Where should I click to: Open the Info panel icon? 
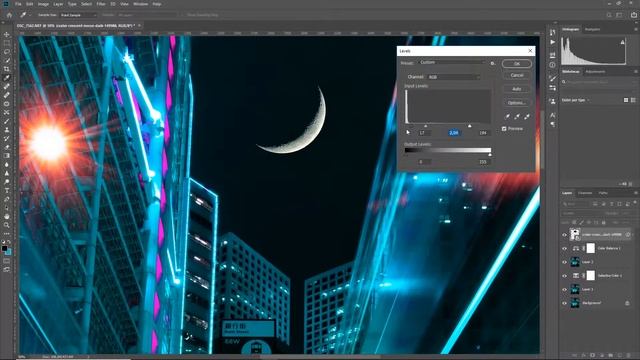(x=553, y=65)
